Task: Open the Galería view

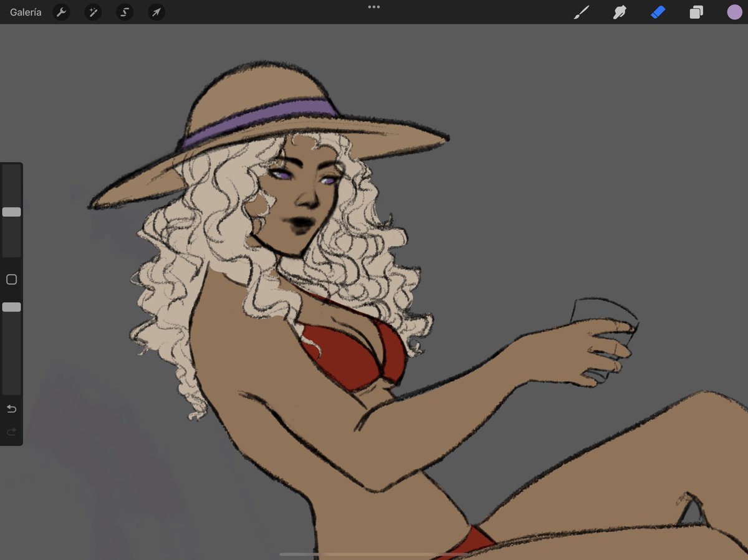Action: tap(26, 12)
